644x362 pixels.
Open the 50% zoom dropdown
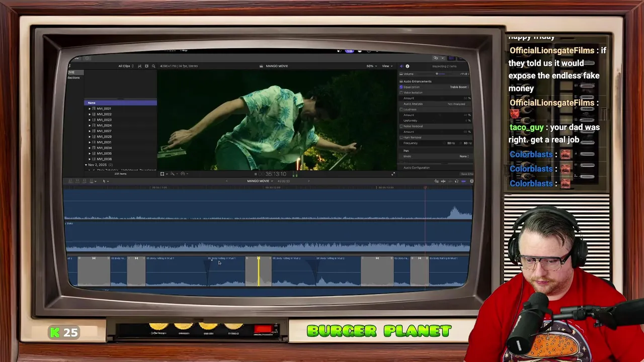[371, 66]
